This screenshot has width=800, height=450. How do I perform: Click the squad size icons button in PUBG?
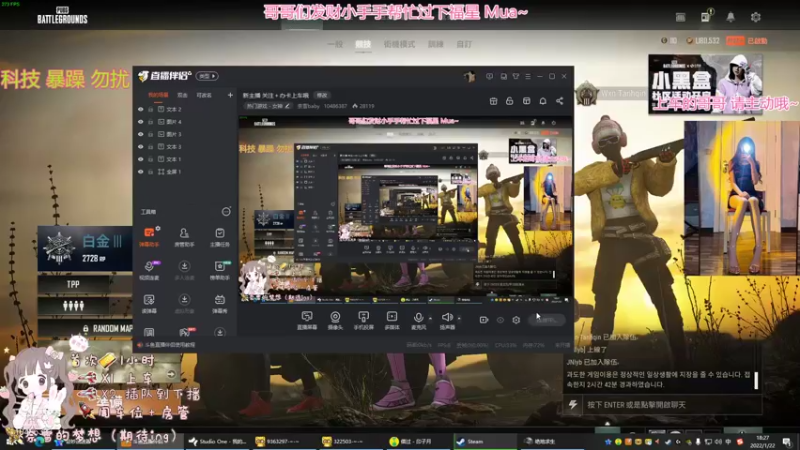pyautogui.click(x=73, y=306)
